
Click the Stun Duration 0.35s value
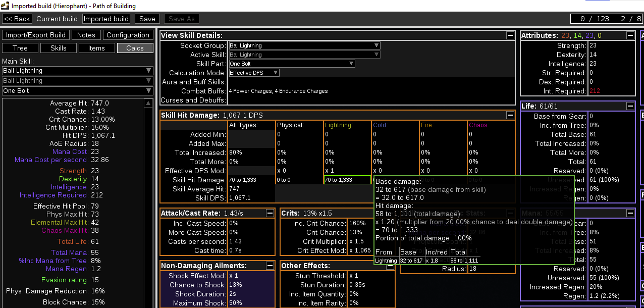(x=357, y=285)
